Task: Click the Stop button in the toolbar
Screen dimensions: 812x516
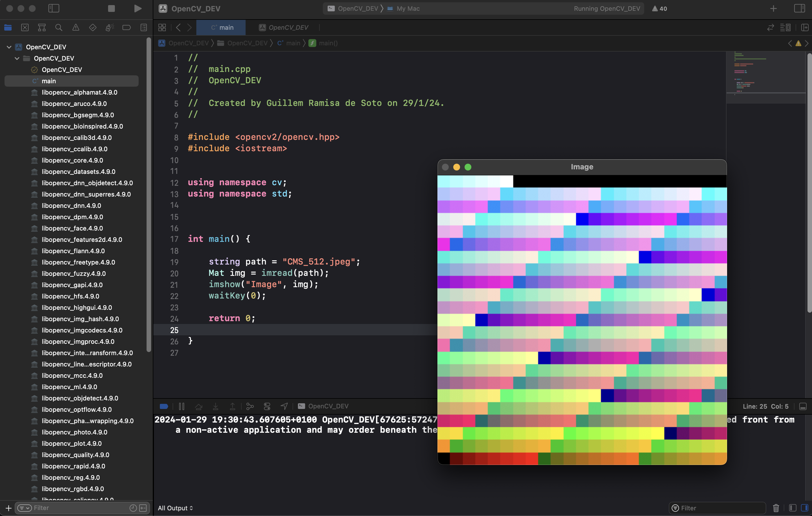Action: [111, 8]
